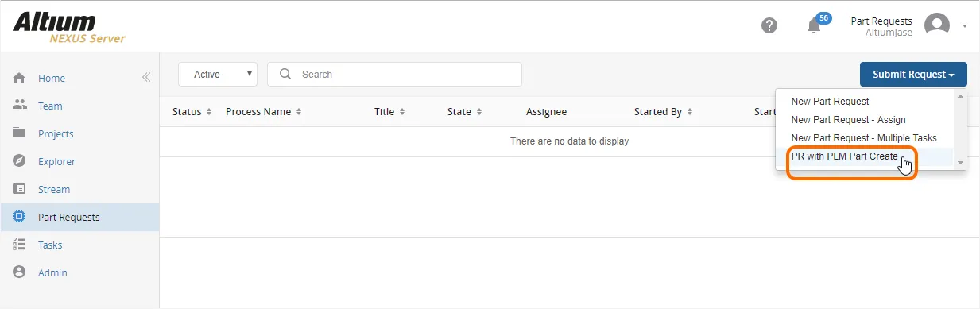Click the user avatar icon
This screenshot has height=309, width=980.
pyautogui.click(x=937, y=25)
